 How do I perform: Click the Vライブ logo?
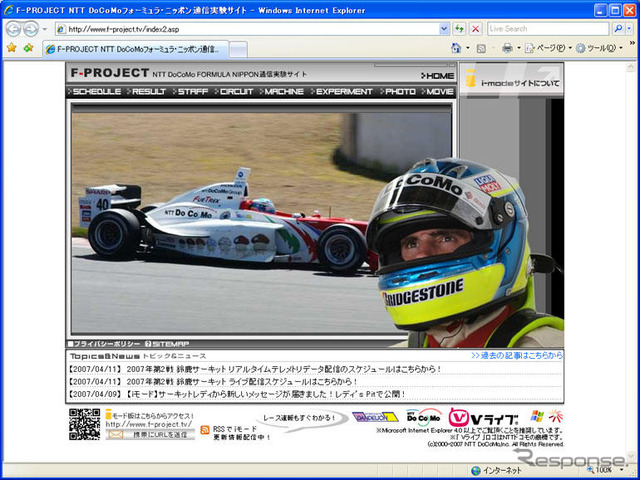483,418
